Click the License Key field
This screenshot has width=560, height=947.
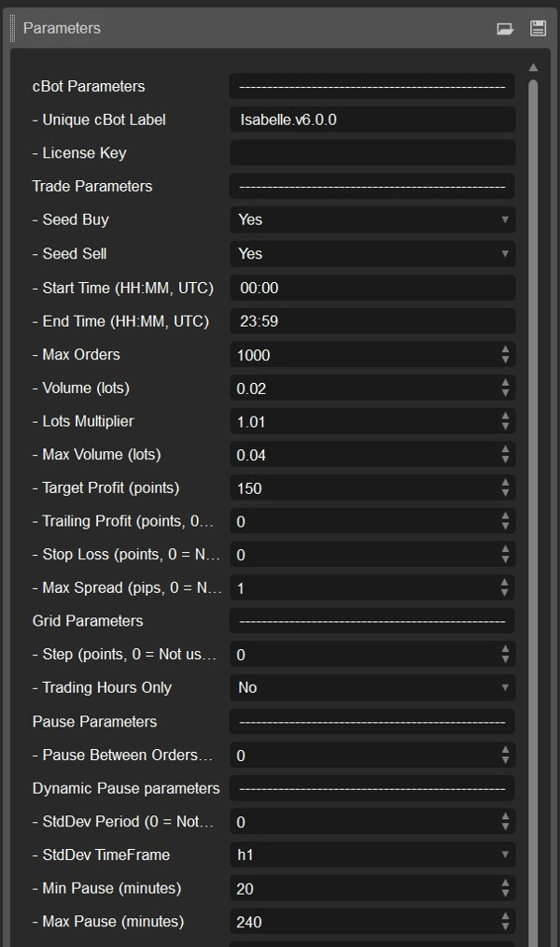coord(371,152)
